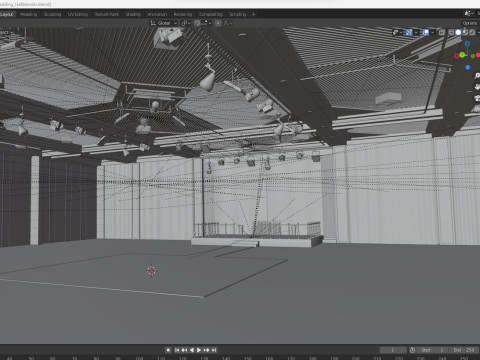Viewport: 480px width, 360px height.
Task: Click frame 100 on timeline ruler
Action: (x=139, y=358)
